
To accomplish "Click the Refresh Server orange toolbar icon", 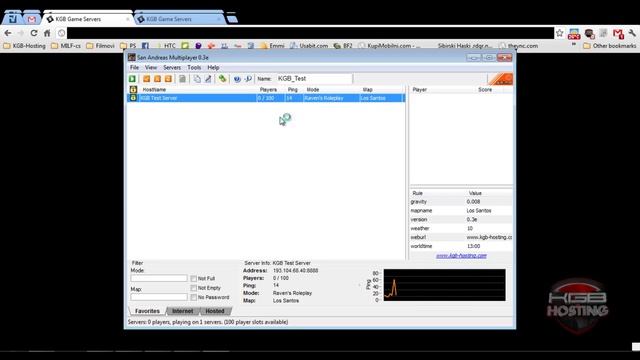I will pos(168,79).
